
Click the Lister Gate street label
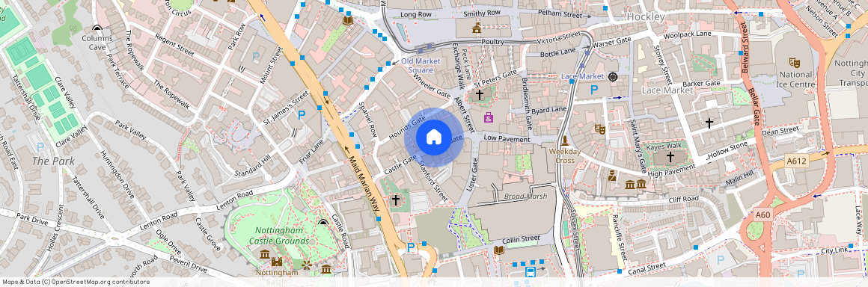[x=472, y=175]
